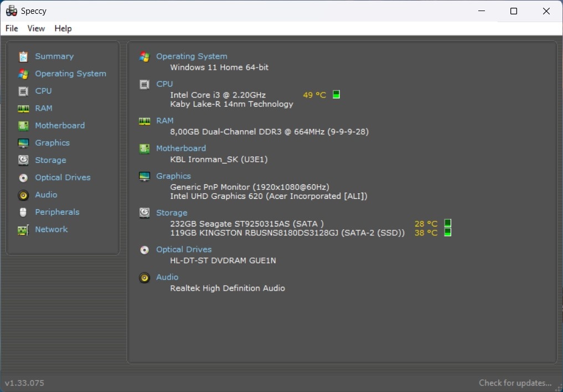
Task: Open RAM details via its sidebar icon
Action: tap(23, 108)
